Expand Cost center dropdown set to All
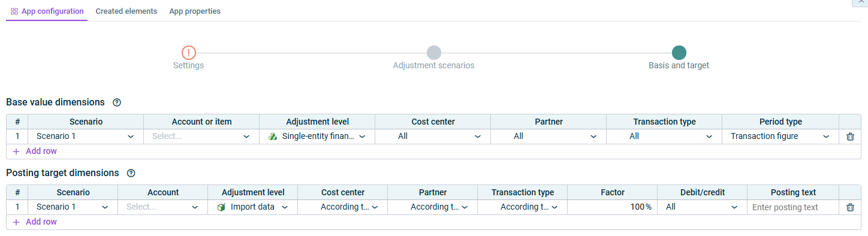868x236 pixels. click(433, 137)
